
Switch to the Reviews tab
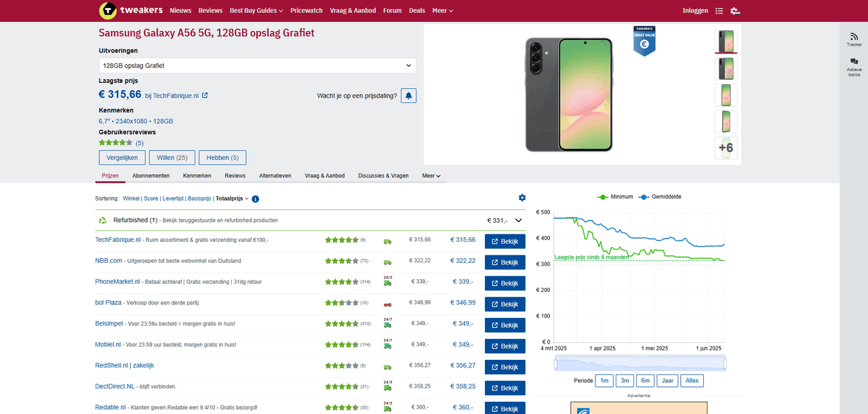point(235,175)
